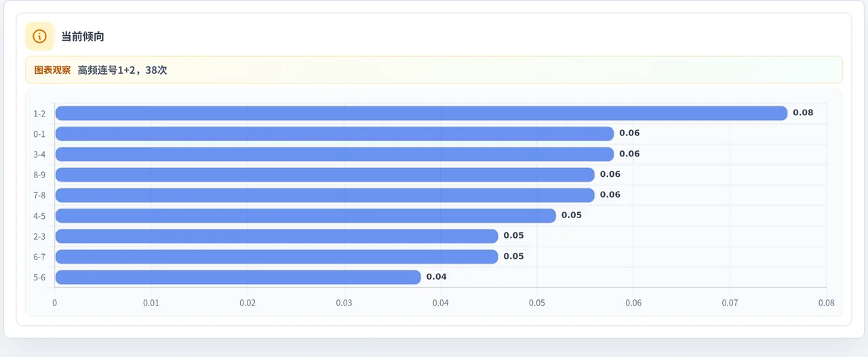Viewport: 868px width, 357px height.
Task: Click the 6-7 bar
Action: click(277, 257)
